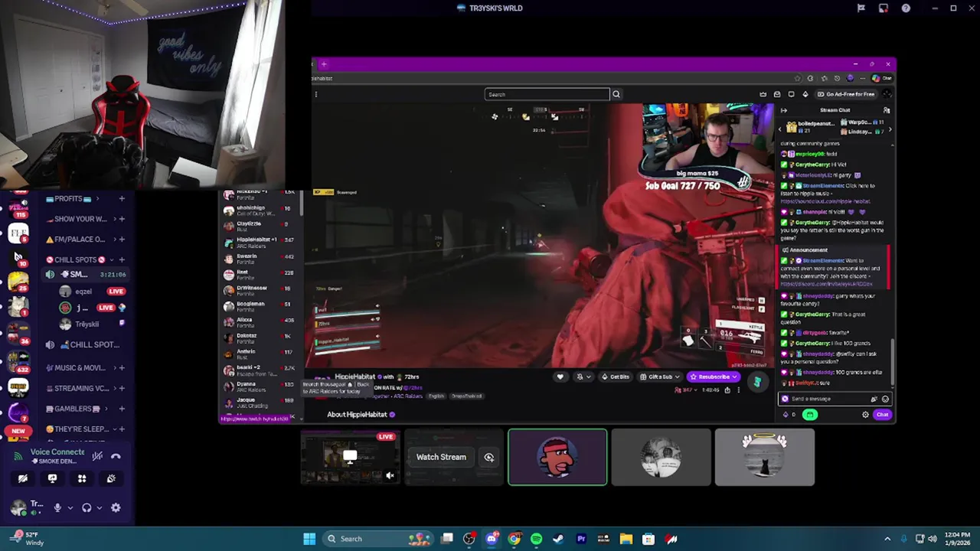Select the cat with halo participant tile

tap(764, 457)
